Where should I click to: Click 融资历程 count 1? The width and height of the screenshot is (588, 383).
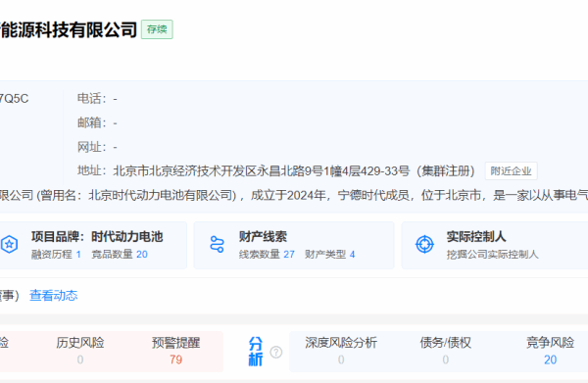click(78, 255)
